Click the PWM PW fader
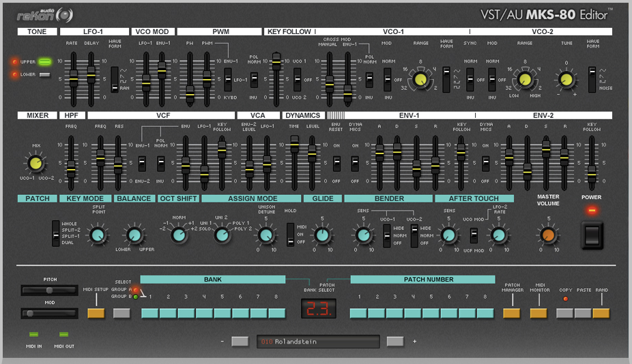Viewport: 632px width, 364px height. pos(190,79)
